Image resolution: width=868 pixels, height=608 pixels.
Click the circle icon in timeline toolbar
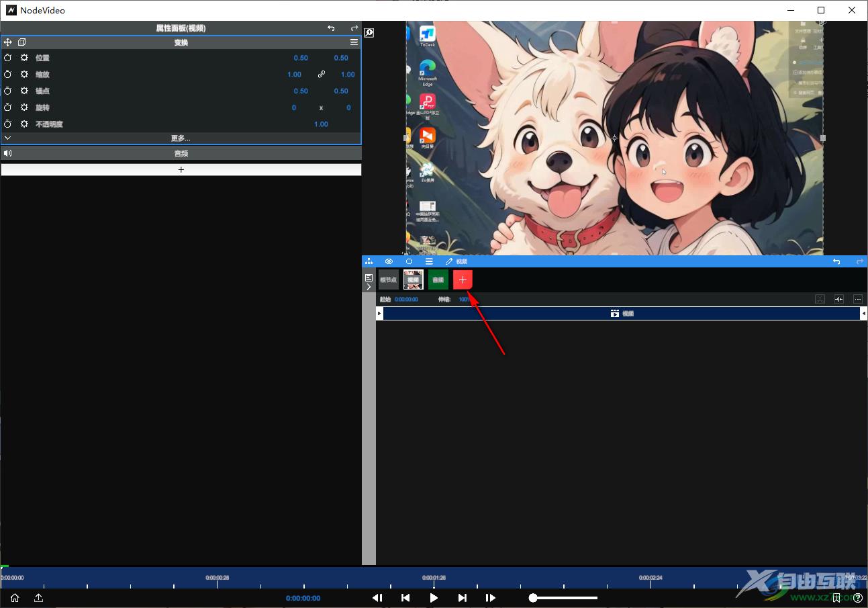pyautogui.click(x=409, y=261)
